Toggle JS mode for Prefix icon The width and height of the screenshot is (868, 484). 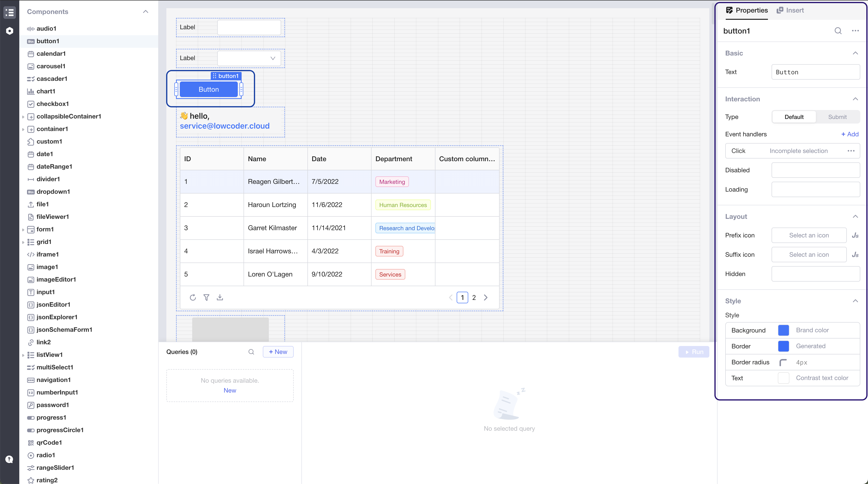[x=855, y=235]
